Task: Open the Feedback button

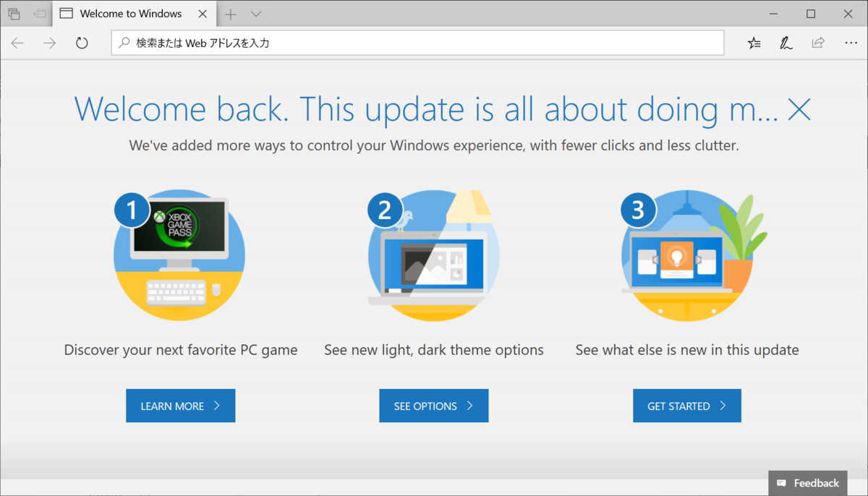Action: click(x=808, y=483)
